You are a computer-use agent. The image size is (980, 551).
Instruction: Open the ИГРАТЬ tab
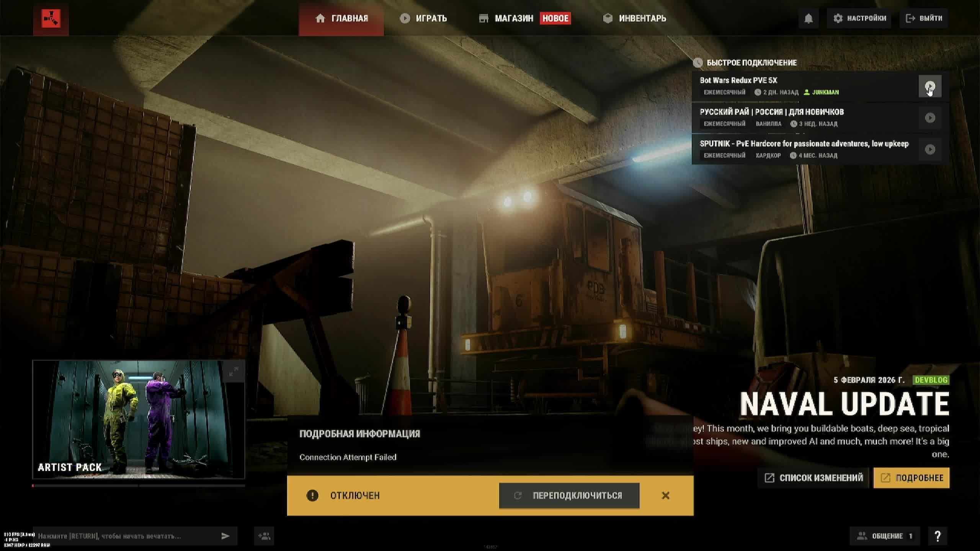tap(423, 18)
